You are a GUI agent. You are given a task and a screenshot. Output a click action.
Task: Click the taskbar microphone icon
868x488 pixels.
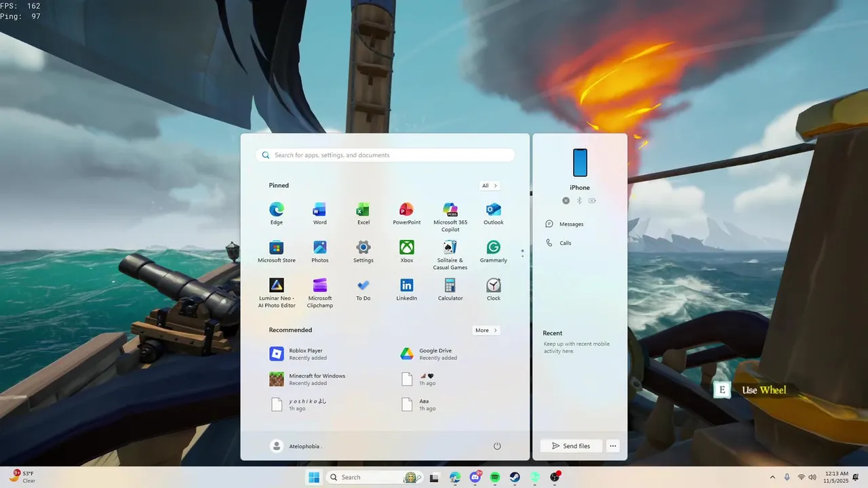pos(787,477)
